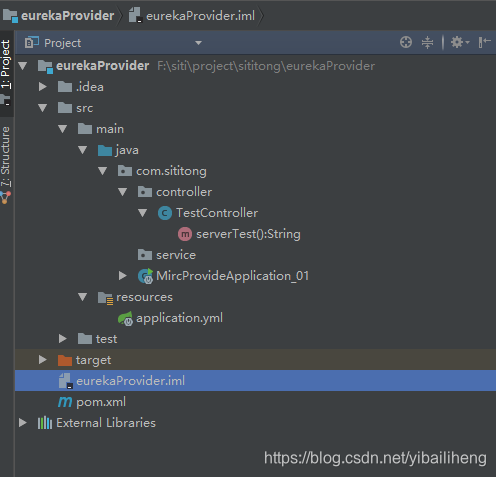Select serverTest():String method
The image size is (496, 477).
(x=248, y=234)
